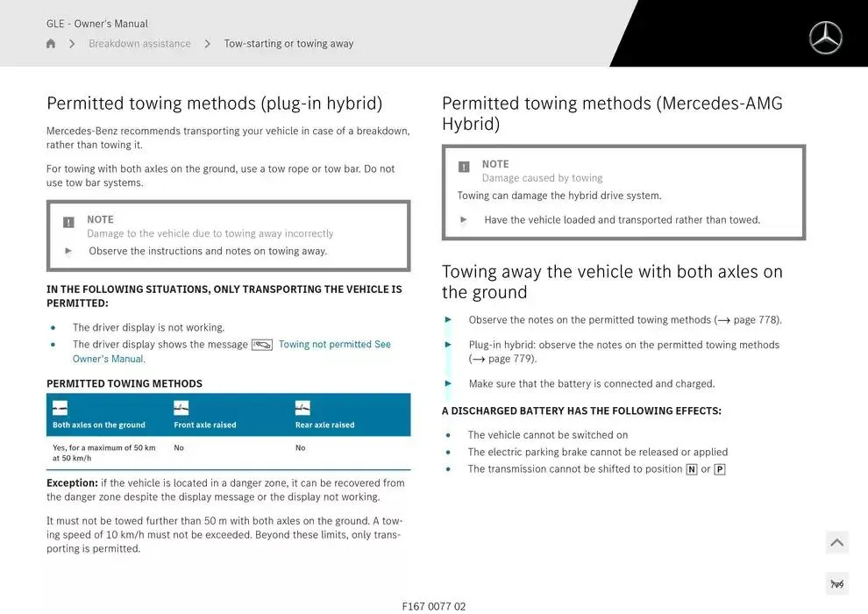Click the 'Rear axle raised' towing icon
The height and width of the screenshot is (614, 868).
pyautogui.click(x=302, y=408)
